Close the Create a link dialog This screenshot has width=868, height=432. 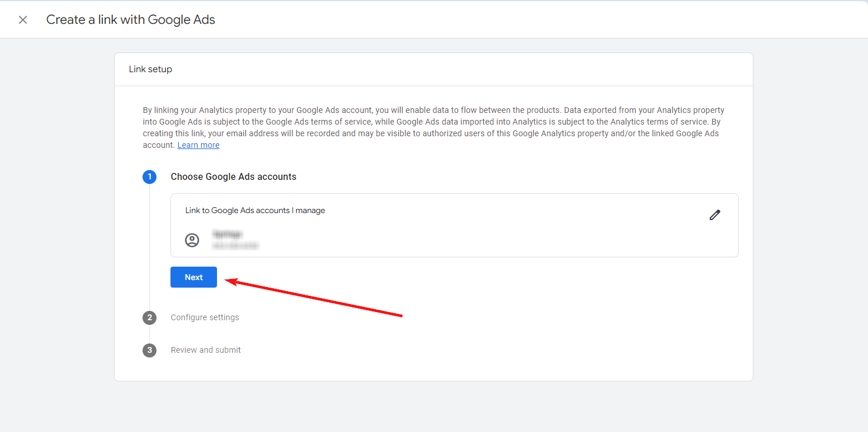[x=23, y=20]
